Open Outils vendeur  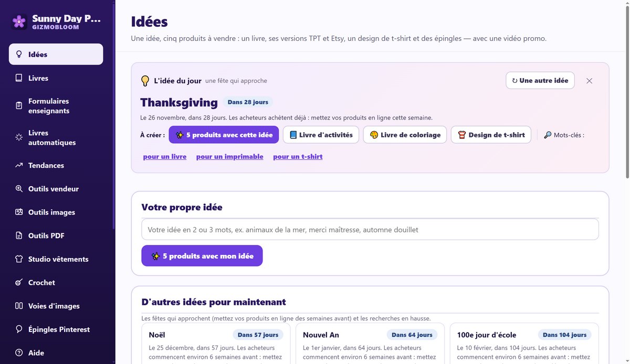point(56,189)
